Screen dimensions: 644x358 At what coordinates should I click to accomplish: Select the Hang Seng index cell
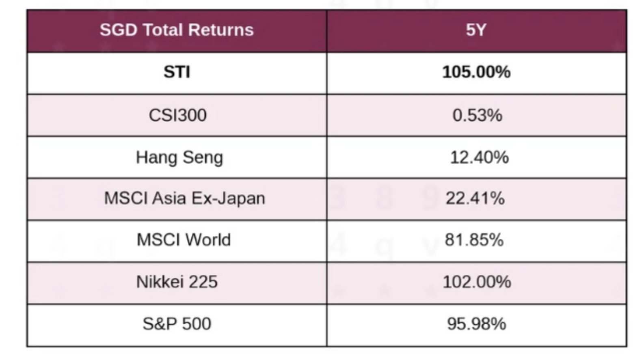pyautogui.click(x=179, y=157)
